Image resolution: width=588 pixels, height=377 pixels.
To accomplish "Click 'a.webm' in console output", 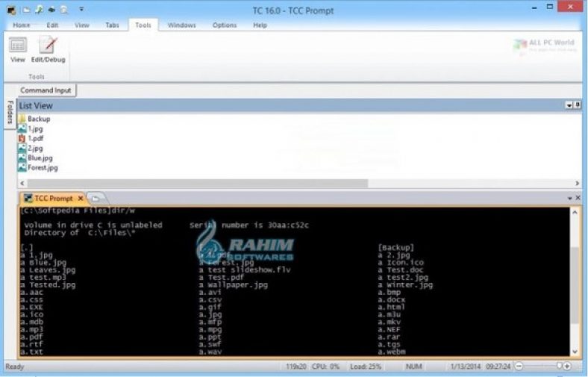I will [x=392, y=352].
